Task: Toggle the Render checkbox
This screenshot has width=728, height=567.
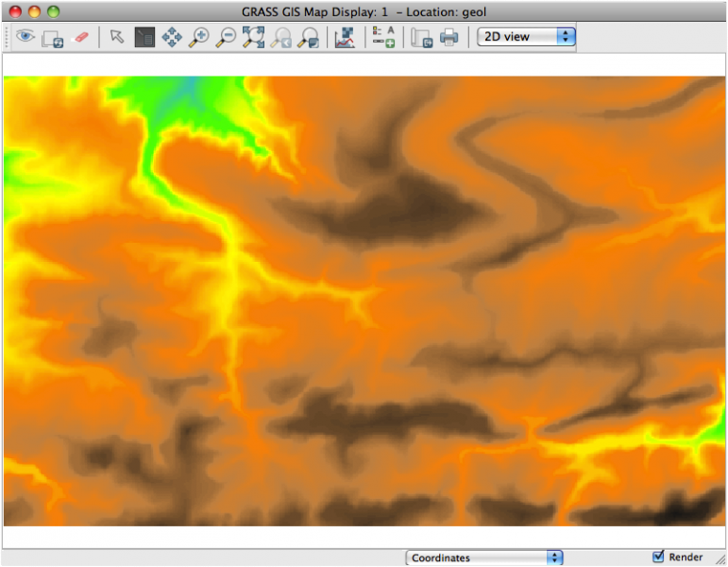Action: pos(658,557)
